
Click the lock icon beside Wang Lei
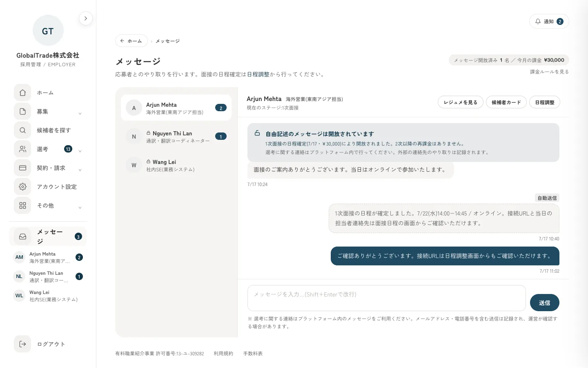pos(149,162)
